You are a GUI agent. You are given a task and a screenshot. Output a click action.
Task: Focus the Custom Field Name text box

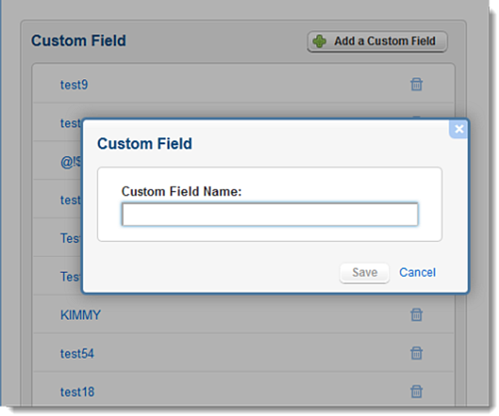pyautogui.click(x=270, y=214)
